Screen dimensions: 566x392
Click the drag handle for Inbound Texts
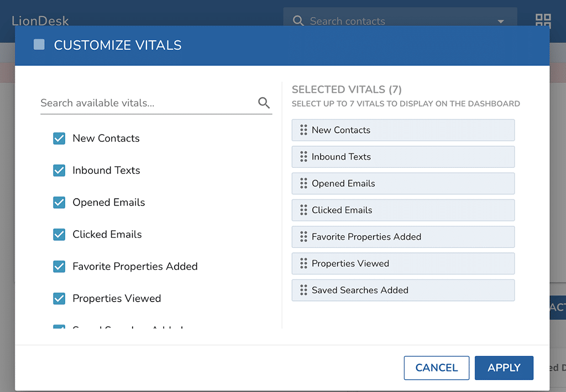click(303, 157)
